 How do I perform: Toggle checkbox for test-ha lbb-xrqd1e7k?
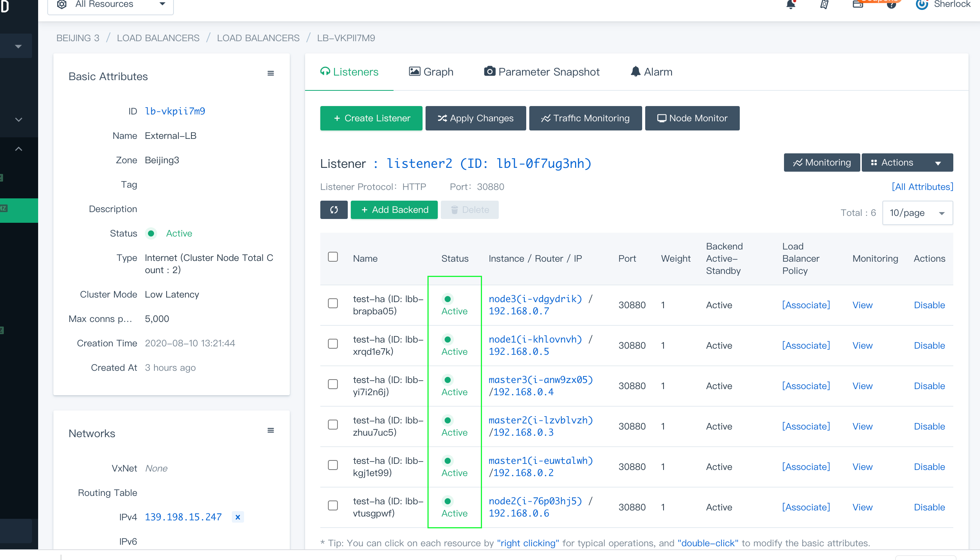[x=332, y=344]
